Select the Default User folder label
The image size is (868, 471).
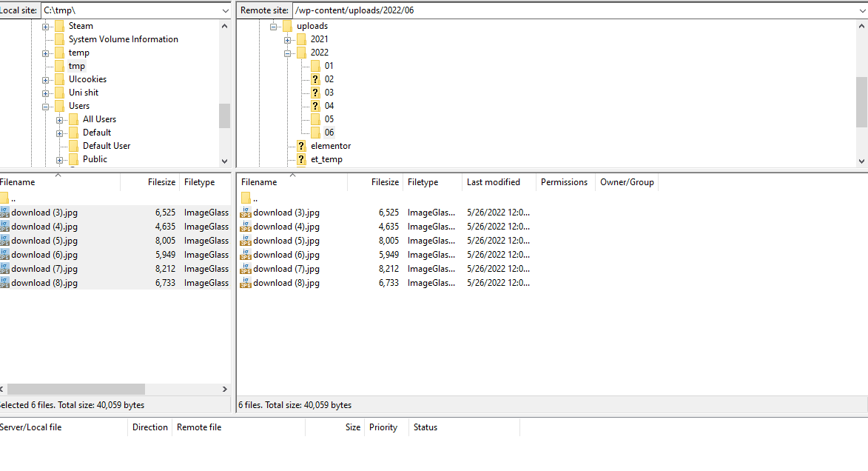tap(107, 146)
